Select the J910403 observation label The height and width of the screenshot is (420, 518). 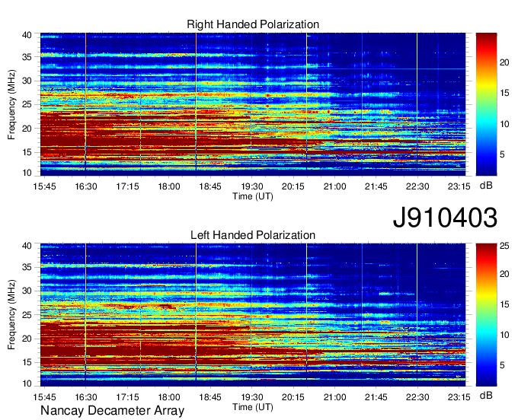(445, 218)
